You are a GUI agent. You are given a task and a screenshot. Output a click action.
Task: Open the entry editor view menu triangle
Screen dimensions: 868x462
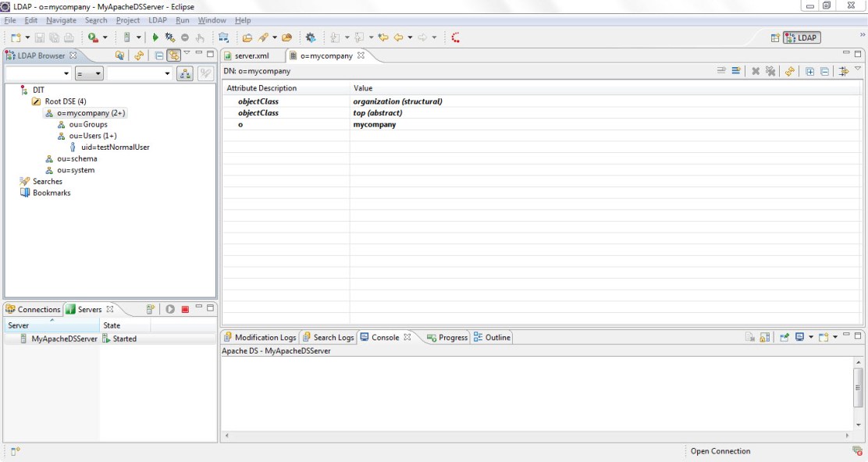(x=858, y=69)
